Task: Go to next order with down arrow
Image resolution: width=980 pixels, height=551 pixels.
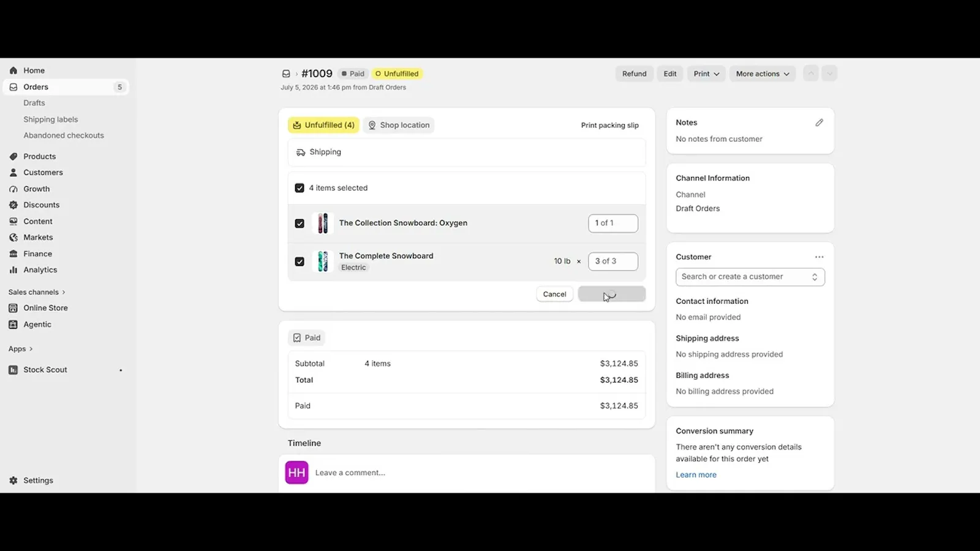Action: 829,73
